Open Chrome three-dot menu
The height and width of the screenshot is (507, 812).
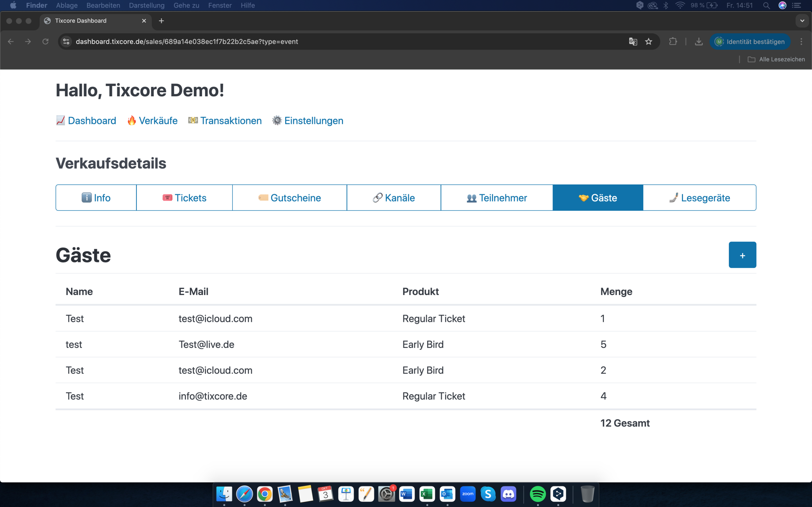tap(801, 42)
